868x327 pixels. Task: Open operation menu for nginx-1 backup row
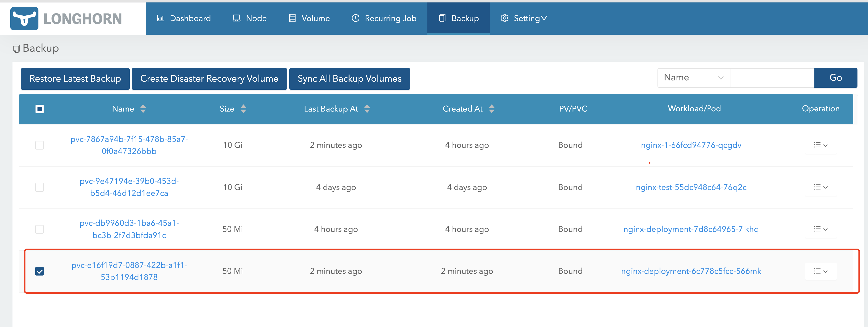[x=820, y=145]
